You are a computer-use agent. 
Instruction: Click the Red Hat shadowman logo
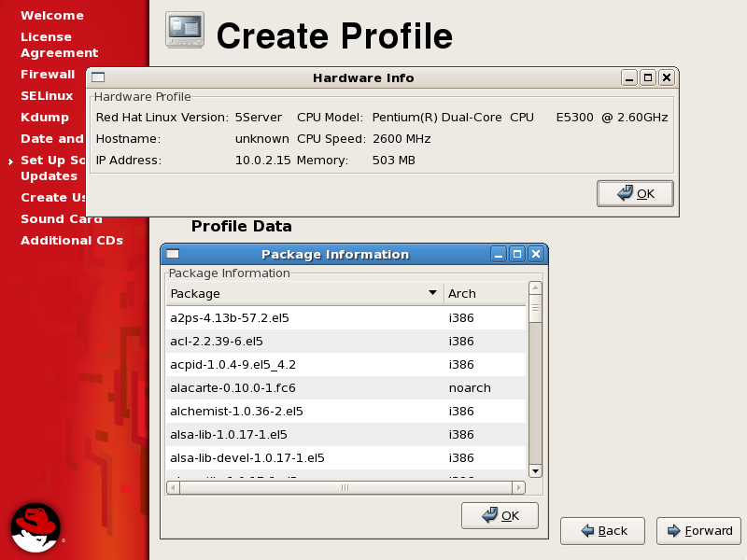[x=35, y=527]
